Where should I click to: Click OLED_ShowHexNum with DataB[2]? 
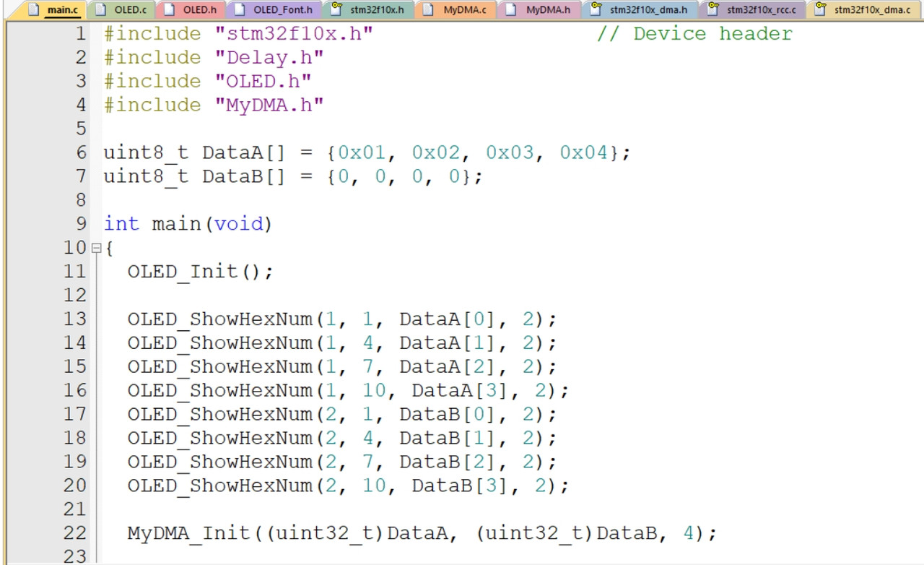[342, 462]
